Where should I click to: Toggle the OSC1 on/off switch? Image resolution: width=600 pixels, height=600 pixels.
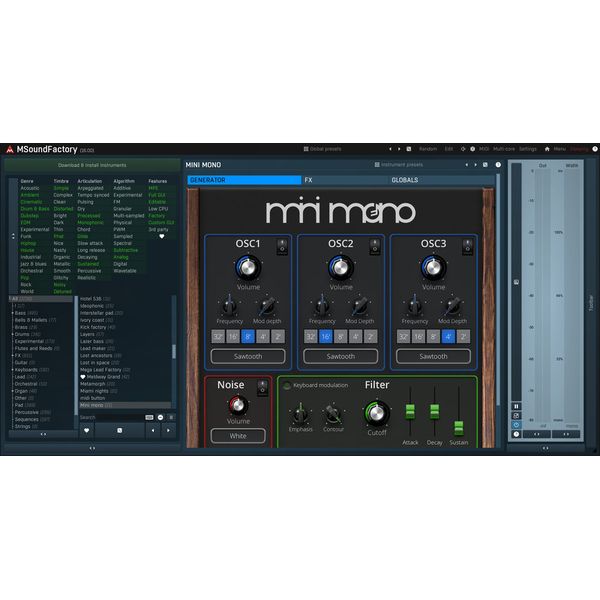point(282,247)
